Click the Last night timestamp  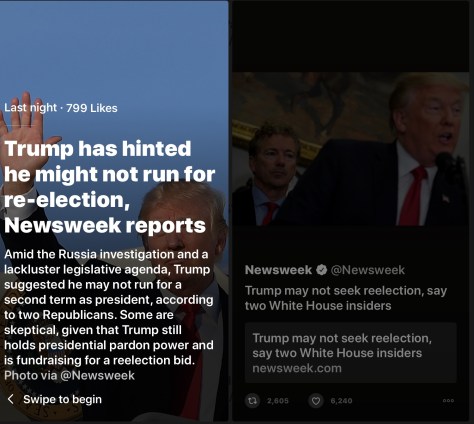click(x=30, y=108)
